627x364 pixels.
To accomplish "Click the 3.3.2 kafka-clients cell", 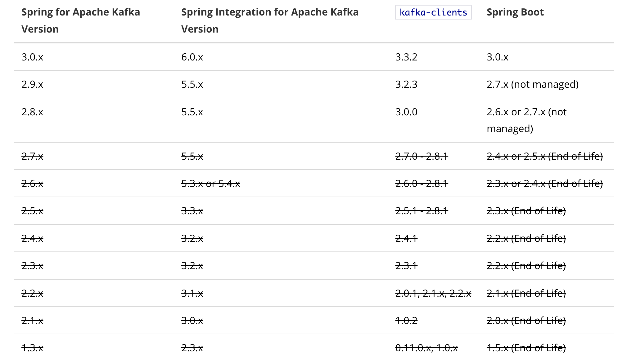I will [406, 57].
